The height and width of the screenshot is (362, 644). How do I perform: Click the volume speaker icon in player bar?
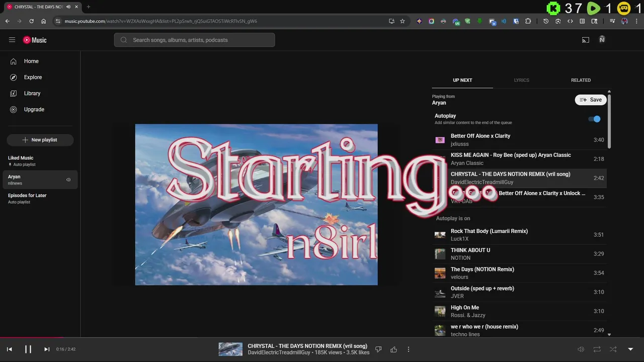581,349
